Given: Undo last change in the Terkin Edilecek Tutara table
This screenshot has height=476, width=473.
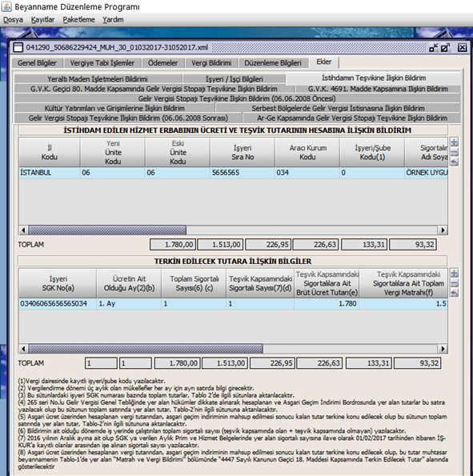Looking at the screenshot, I should pos(454,293).
